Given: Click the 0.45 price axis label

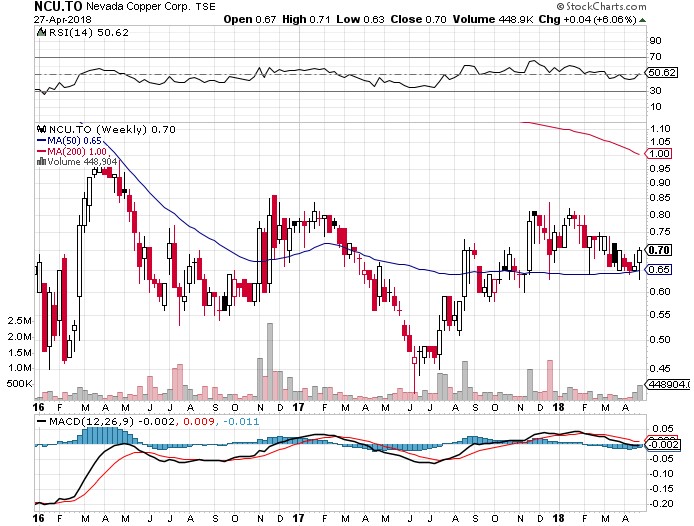Looking at the screenshot, I should tap(660, 368).
